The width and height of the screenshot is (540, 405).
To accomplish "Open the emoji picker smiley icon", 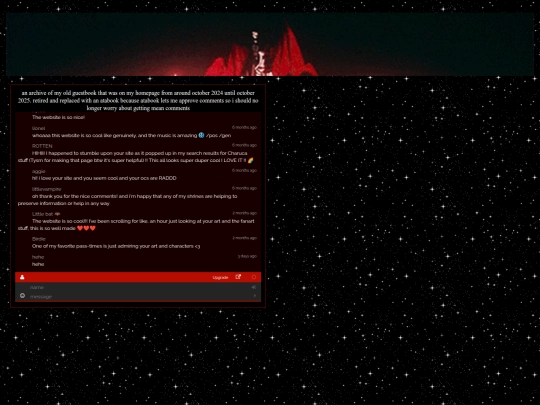I will tap(22, 295).
